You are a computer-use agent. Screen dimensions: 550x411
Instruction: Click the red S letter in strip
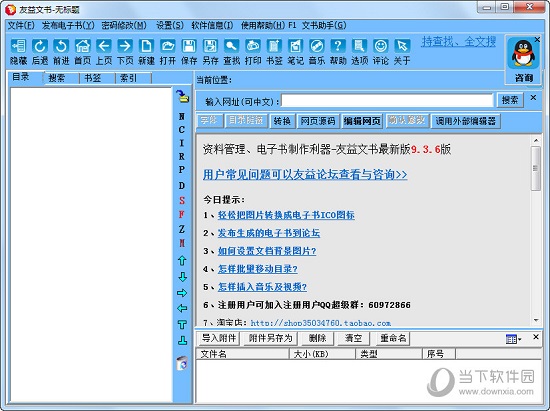[x=182, y=201]
